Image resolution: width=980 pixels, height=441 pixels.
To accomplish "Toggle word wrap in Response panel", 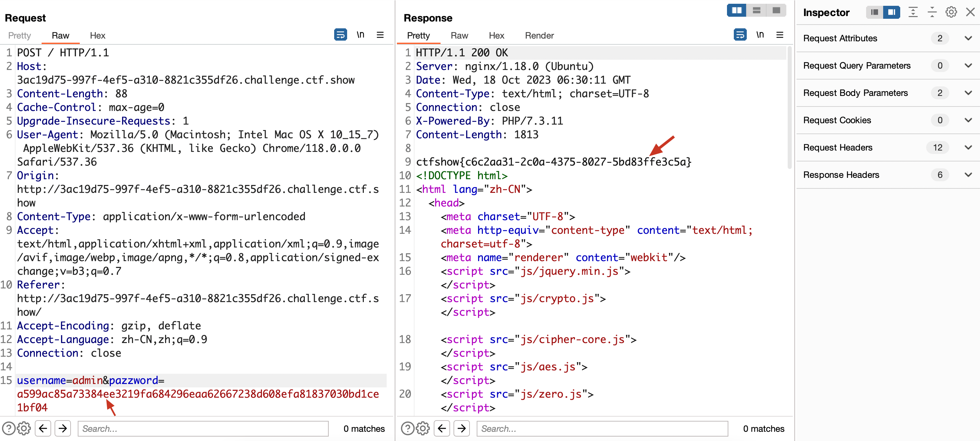I will click(x=740, y=35).
